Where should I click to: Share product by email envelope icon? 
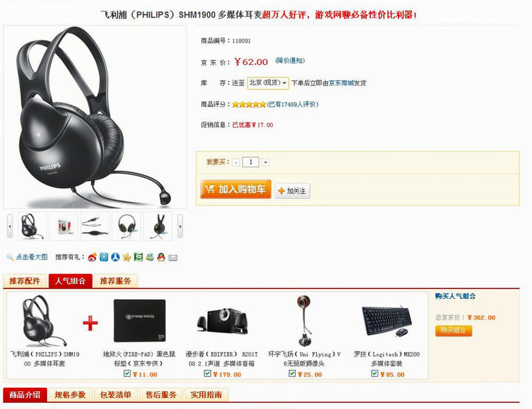(x=173, y=258)
